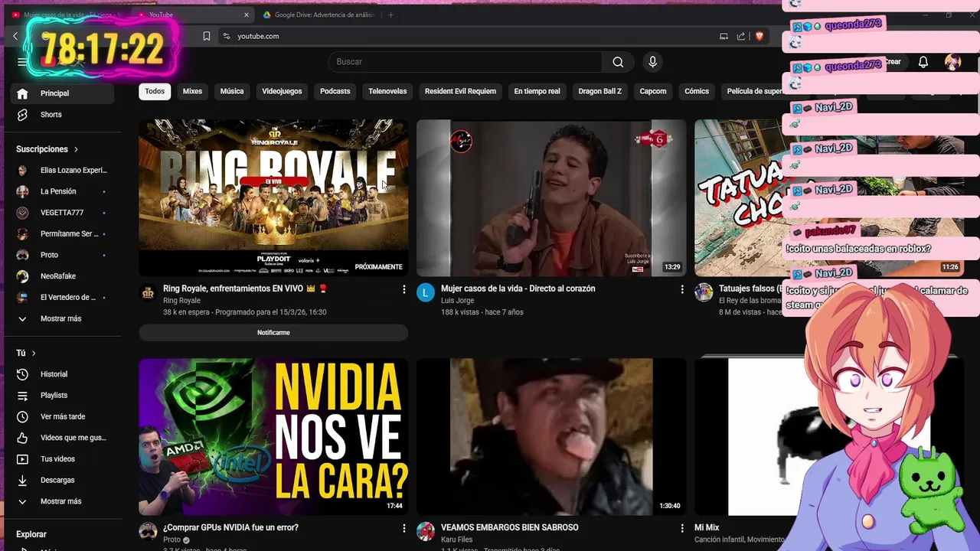Select En tiempo real chip
This screenshot has width=980, height=551.
click(x=537, y=91)
